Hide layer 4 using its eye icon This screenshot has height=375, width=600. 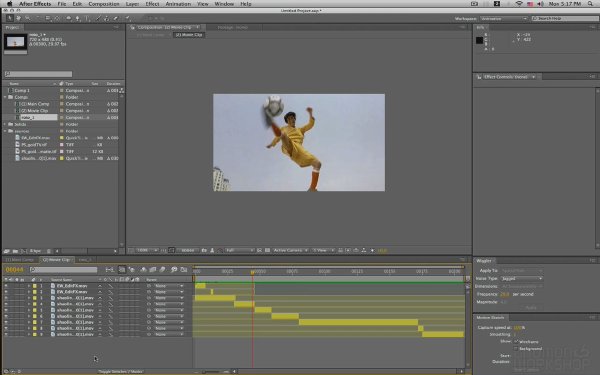[6, 304]
